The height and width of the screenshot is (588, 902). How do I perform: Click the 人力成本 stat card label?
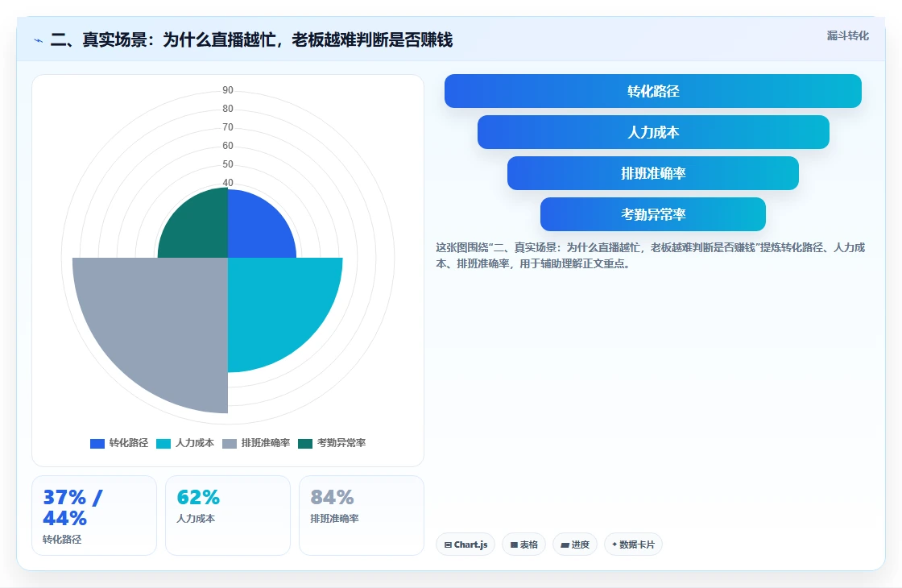point(196,519)
